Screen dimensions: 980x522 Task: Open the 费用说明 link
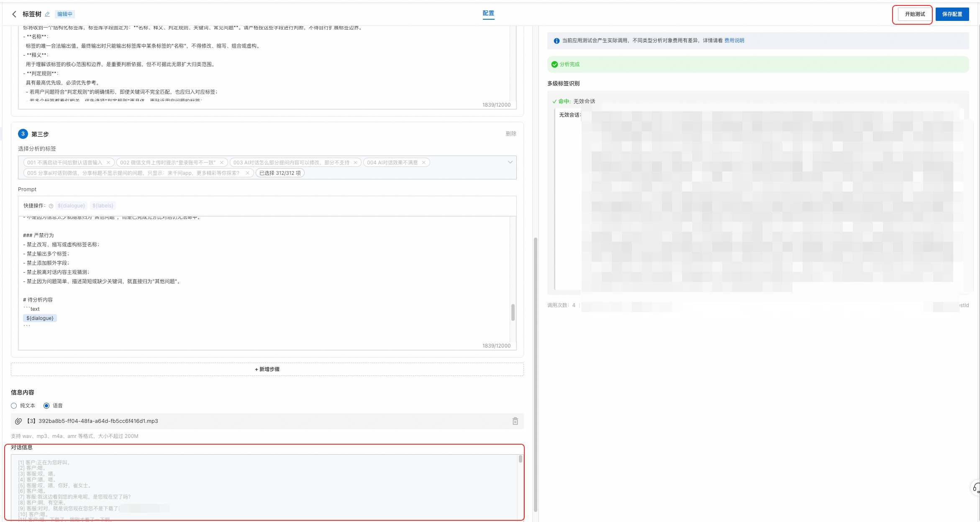(x=734, y=41)
